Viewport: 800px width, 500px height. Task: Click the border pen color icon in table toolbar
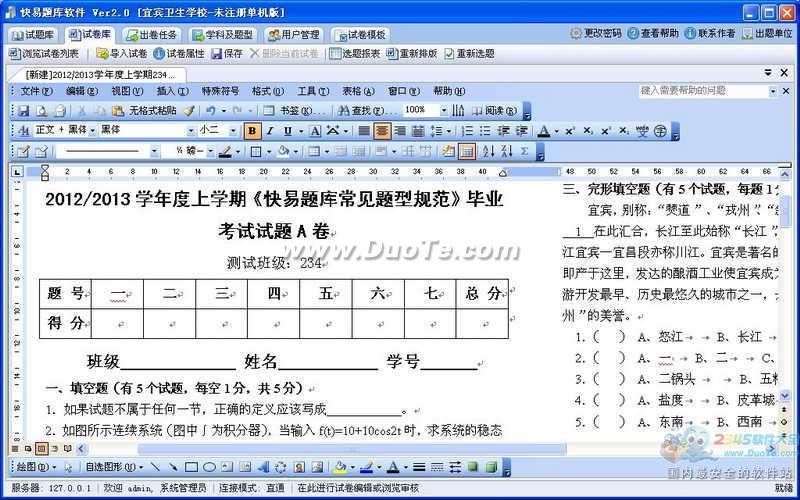click(225, 151)
